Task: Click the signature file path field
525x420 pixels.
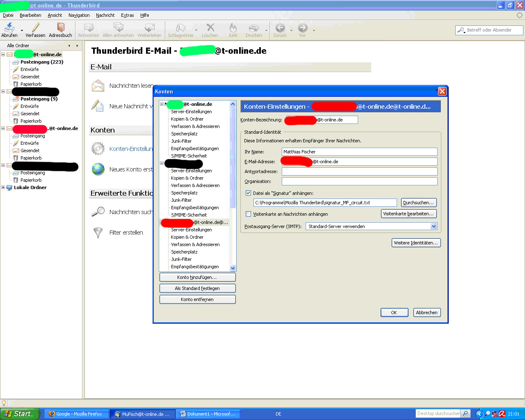Action: [x=325, y=203]
